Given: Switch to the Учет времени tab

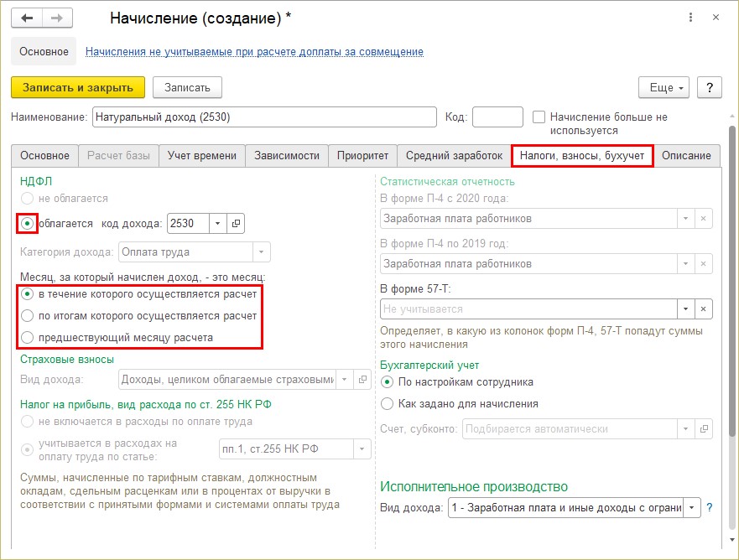Looking at the screenshot, I should tap(202, 156).
